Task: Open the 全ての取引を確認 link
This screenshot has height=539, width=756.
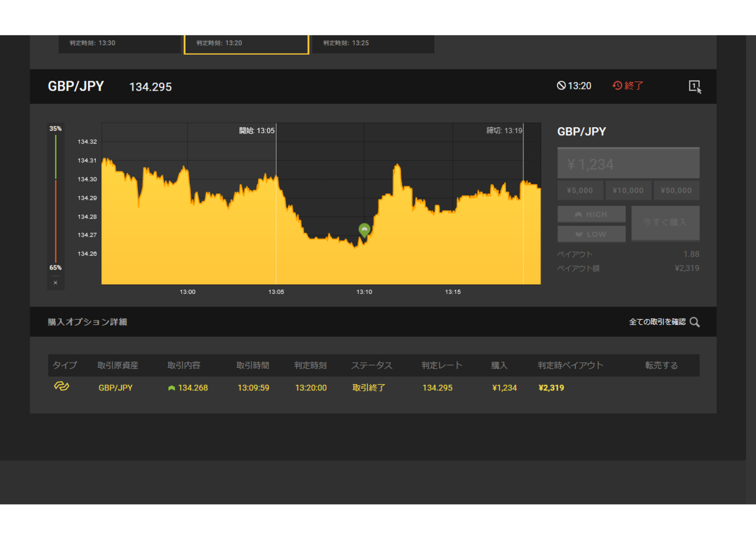Action: pyautogui.click(x=657, y=322)
